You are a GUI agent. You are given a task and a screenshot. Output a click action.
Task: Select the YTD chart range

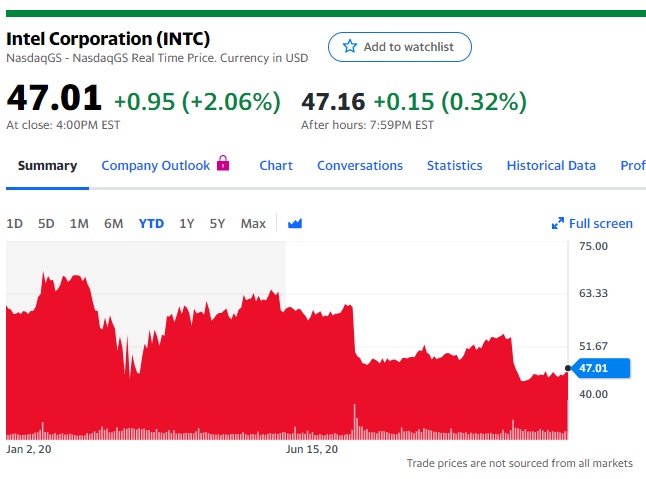pyautogui.click(x=151, y=224)
